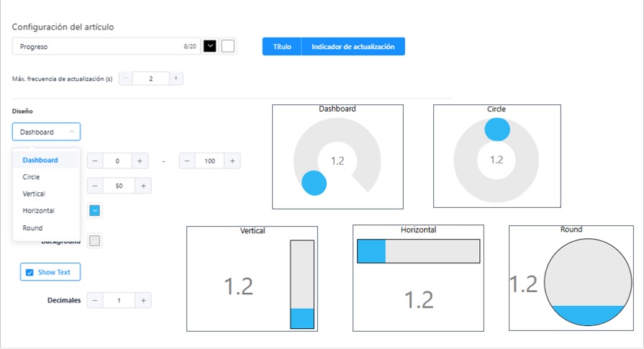Decrease the value 50 stepper

point(95,186)
